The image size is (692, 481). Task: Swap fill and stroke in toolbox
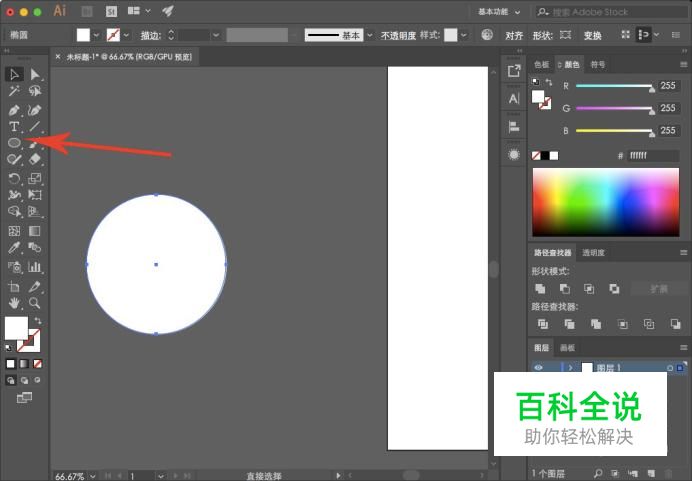pyautogui.click(x=38, y=320)
